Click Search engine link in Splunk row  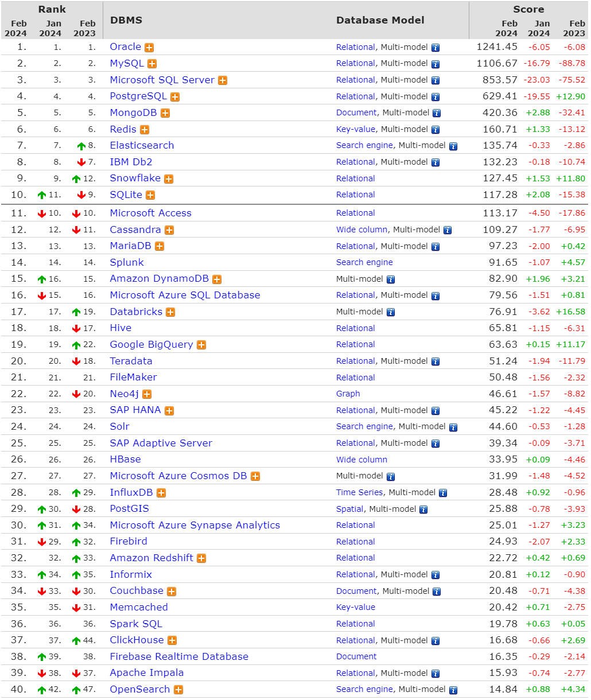coord(364,262)
